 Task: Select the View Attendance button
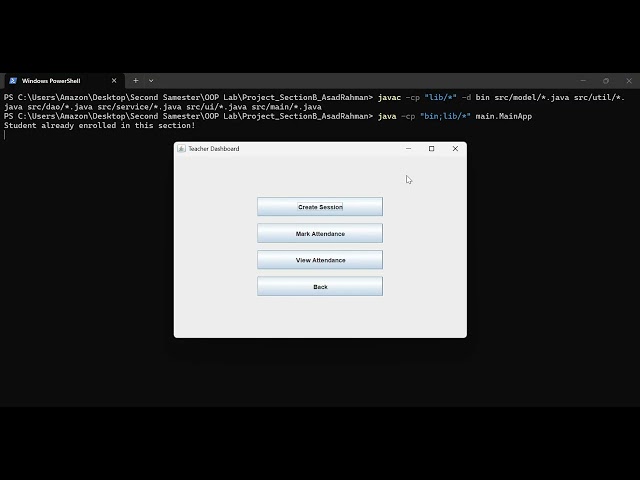click(x=320, y=260)
